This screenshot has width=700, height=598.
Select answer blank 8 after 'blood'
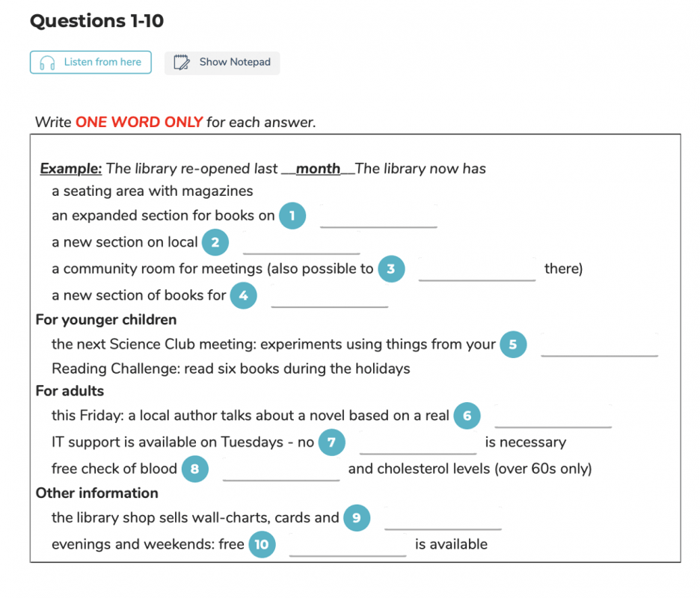click(x=281, y=469)
